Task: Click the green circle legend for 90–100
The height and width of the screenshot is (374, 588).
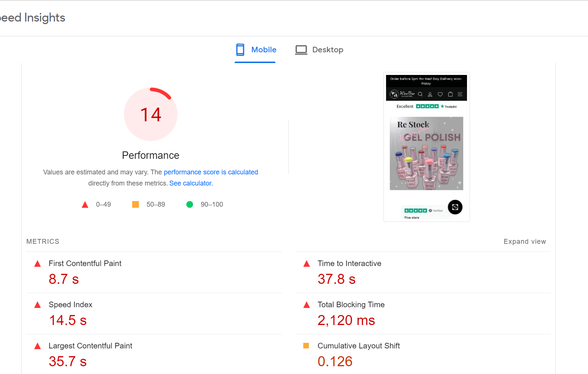Action: click(x=190, y=204)
